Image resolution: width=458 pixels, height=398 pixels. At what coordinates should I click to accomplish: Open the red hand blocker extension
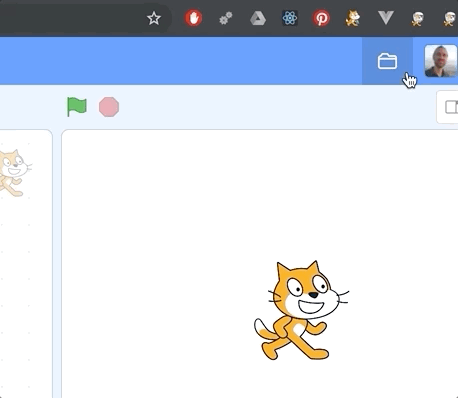click(194, 18)
